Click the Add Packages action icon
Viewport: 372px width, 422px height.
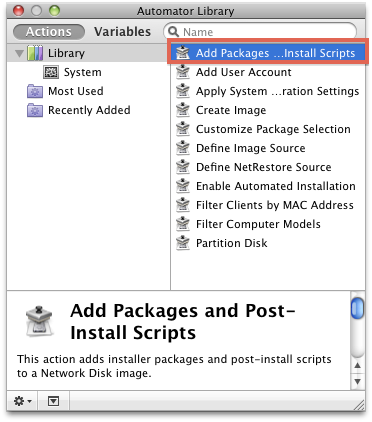[x=183, y=53]
